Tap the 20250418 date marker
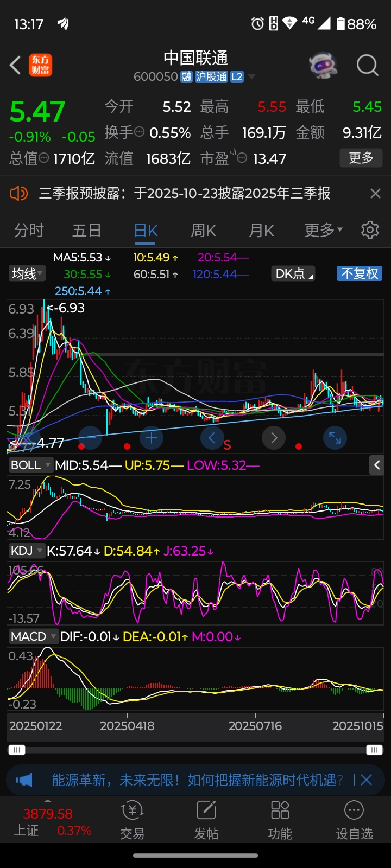This screenshot has width=391, height=868. pos(127,726)
